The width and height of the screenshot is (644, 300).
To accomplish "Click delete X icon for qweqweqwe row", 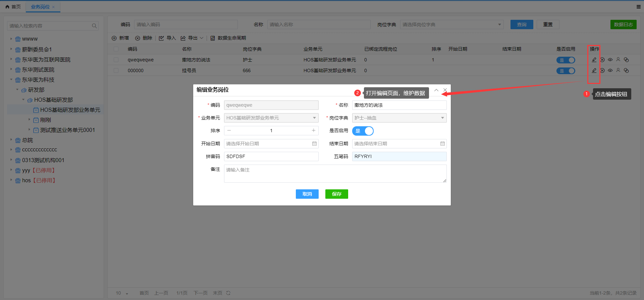I will click(602, 60).
